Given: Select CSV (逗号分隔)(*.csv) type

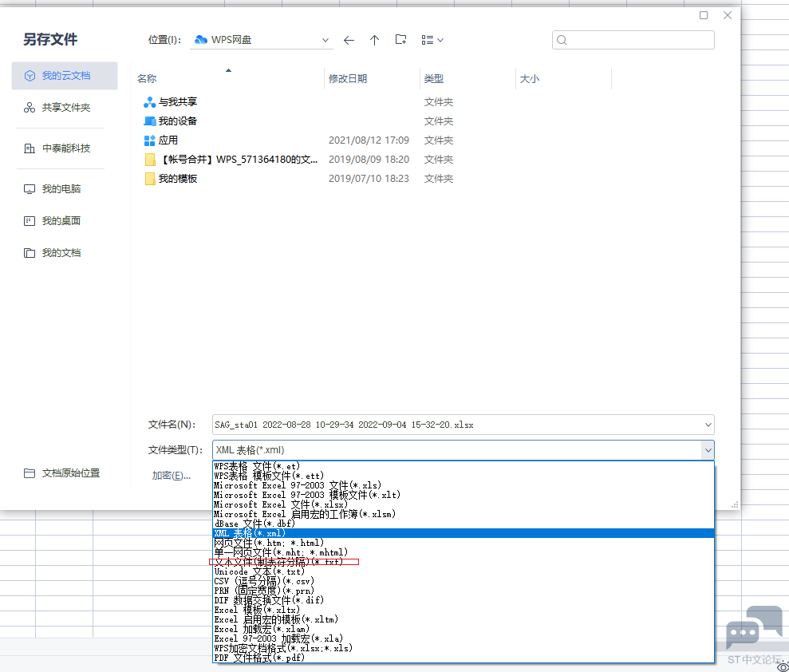Looking at the screenshot, I should point(464,581).
